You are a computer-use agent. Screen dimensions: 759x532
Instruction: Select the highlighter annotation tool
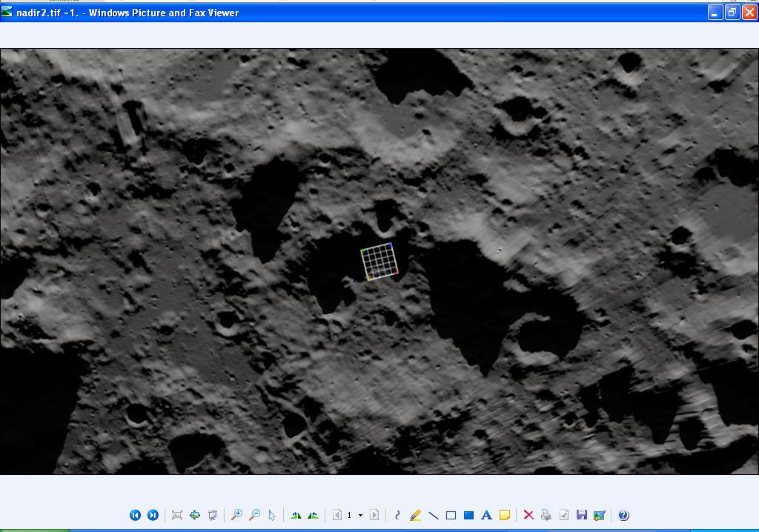coord(415,515)
